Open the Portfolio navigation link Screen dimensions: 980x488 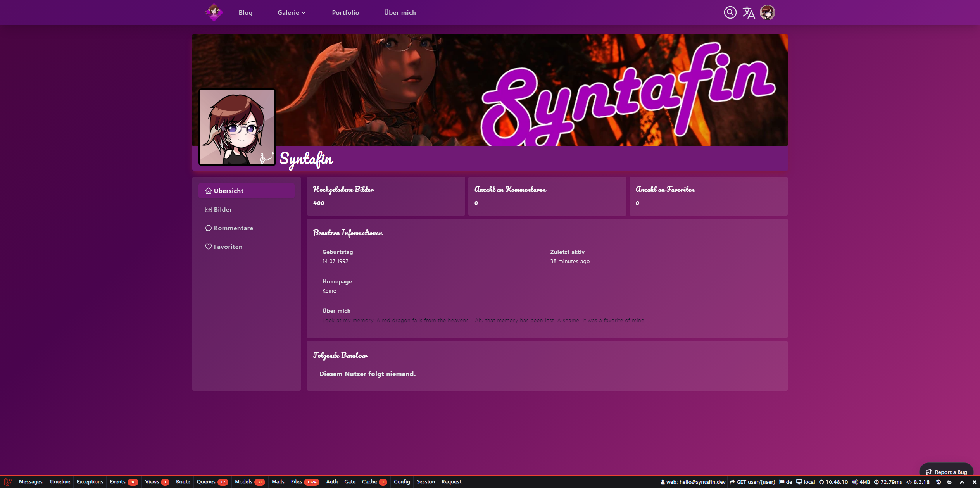pos(345,12)
